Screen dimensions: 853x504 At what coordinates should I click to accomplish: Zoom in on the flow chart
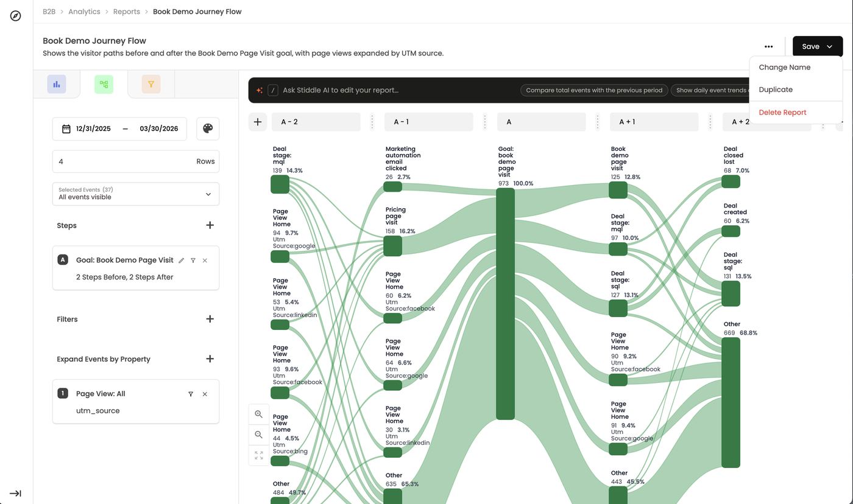[x=259, y=414]
